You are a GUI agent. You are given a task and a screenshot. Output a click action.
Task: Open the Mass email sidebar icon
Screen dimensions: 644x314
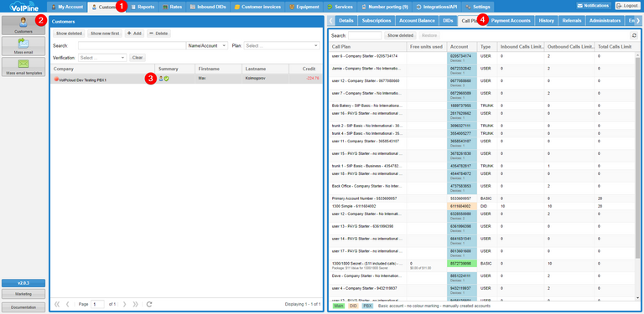[23, 46]
